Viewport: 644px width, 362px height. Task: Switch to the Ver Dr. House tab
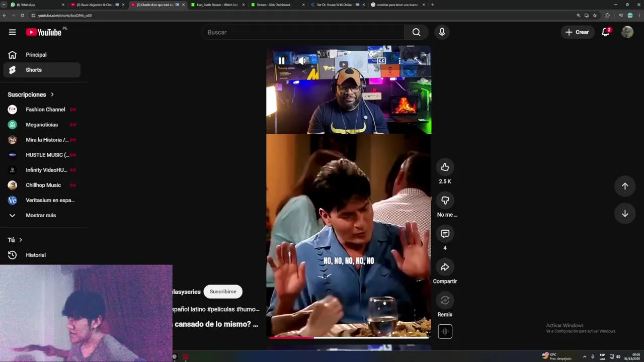[x=337, y=5]
